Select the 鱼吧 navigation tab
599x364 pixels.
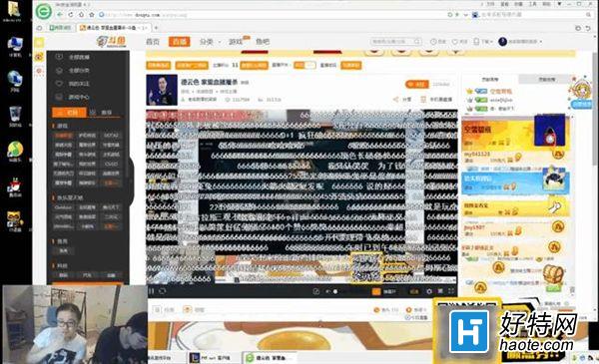click(x=263, y=41)
